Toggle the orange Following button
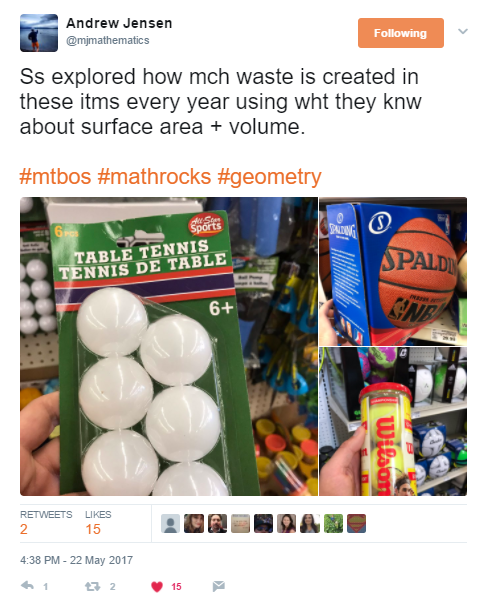The width and height of the screenshot is (491, 609). pos(400,33)
